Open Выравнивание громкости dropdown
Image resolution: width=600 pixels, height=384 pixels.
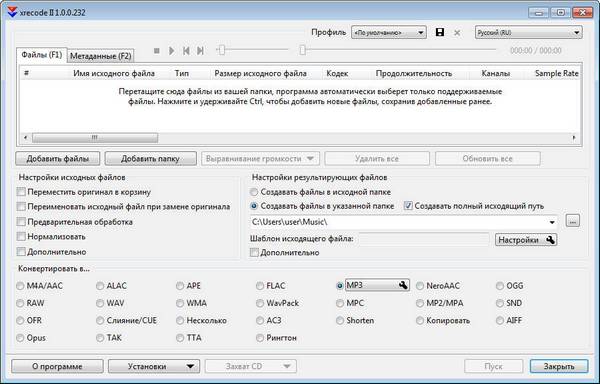[x=260, y=158]
